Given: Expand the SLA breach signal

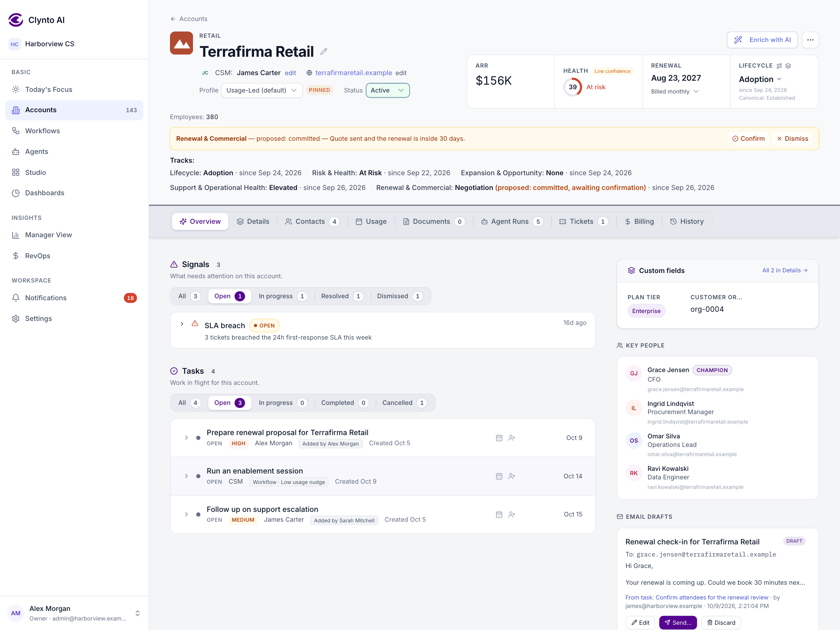Looking at the screenshot, I should (182, 324).
